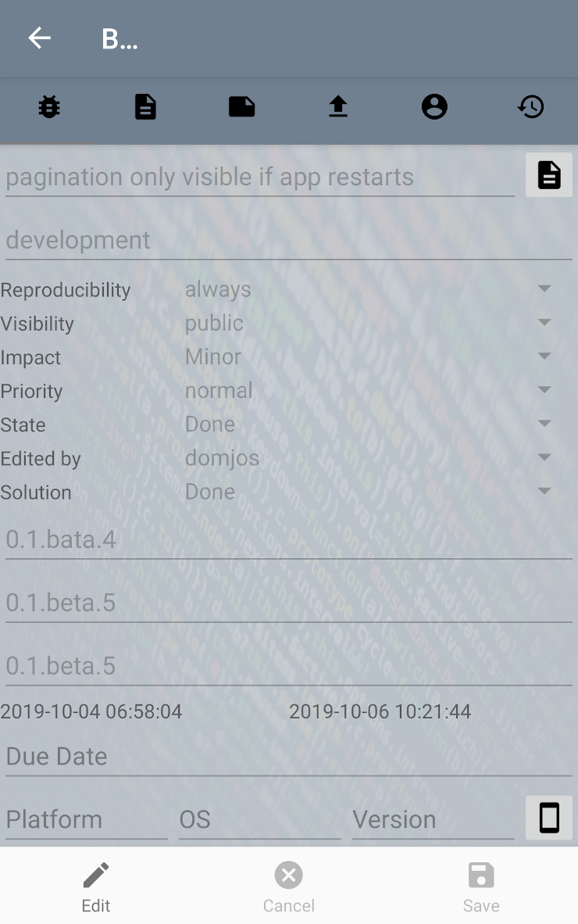Click the phone device button near Version

click(548, 818)
